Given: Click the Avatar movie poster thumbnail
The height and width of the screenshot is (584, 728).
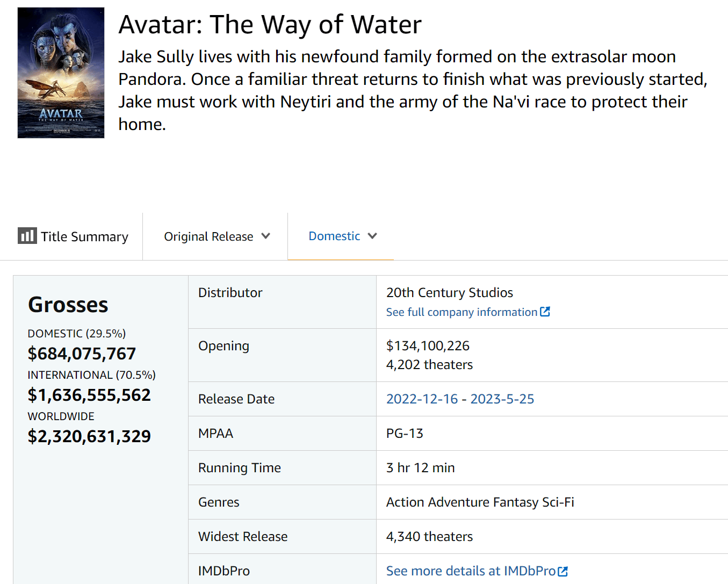Looking at the screenshot, I should tap(61, 73).
